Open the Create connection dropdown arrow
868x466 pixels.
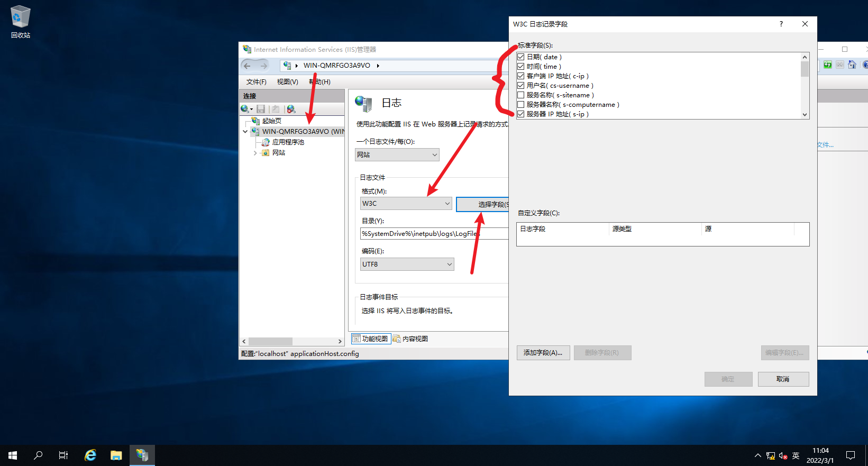click(252, 109)
